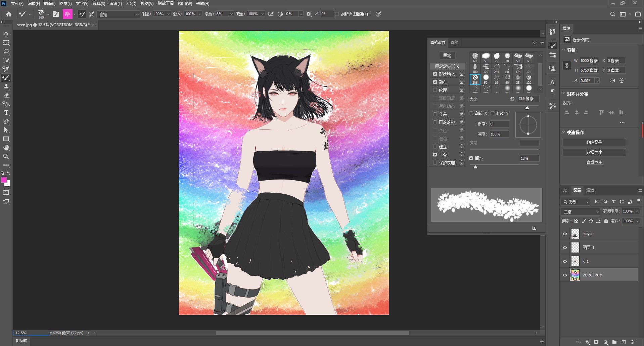The height and width of the screenshot is (346, 644).
Task: Click the brush size slider handle
Action: coord(527,108)
